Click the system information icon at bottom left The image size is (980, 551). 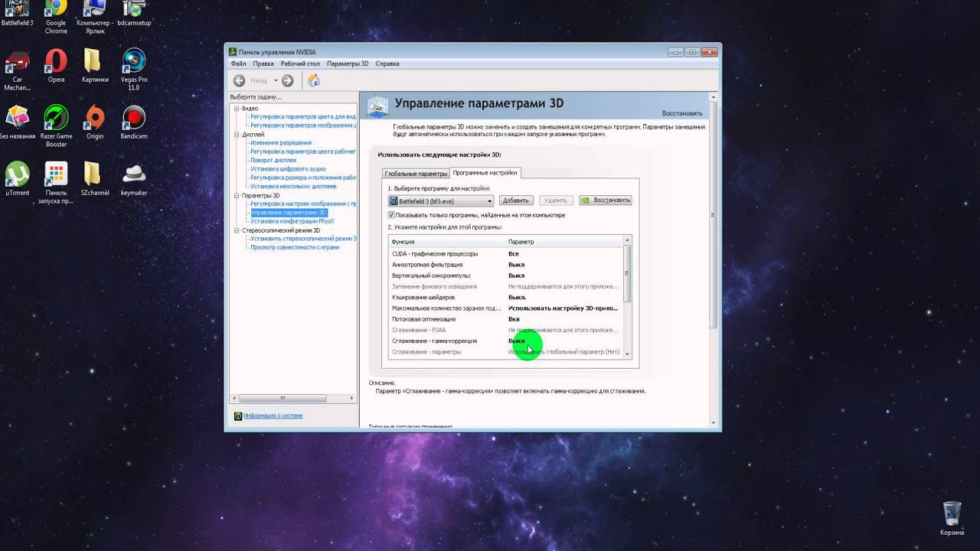[238, 416]
